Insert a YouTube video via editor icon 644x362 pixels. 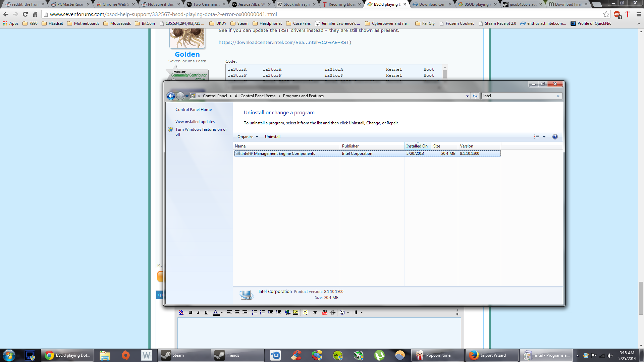pyautogui.click(x=325, y=312)
